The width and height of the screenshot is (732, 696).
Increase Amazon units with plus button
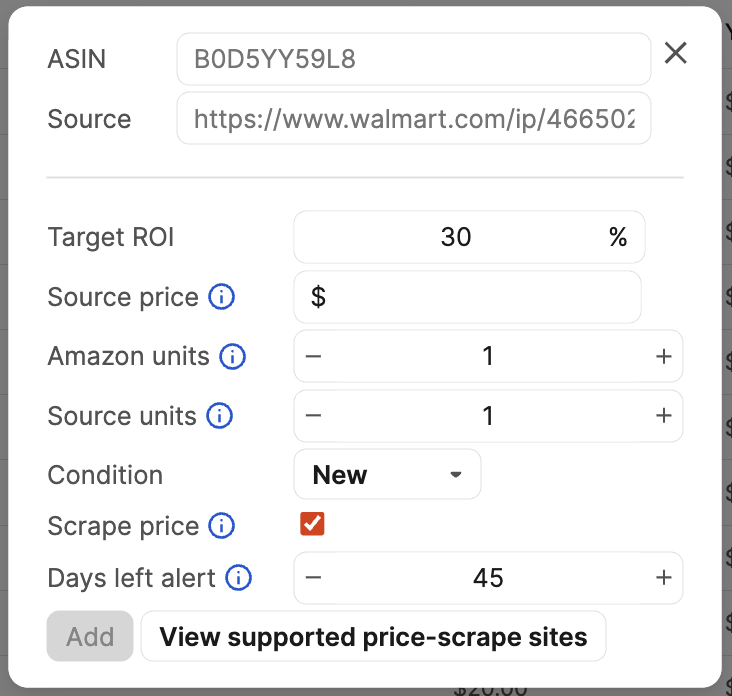663,356
